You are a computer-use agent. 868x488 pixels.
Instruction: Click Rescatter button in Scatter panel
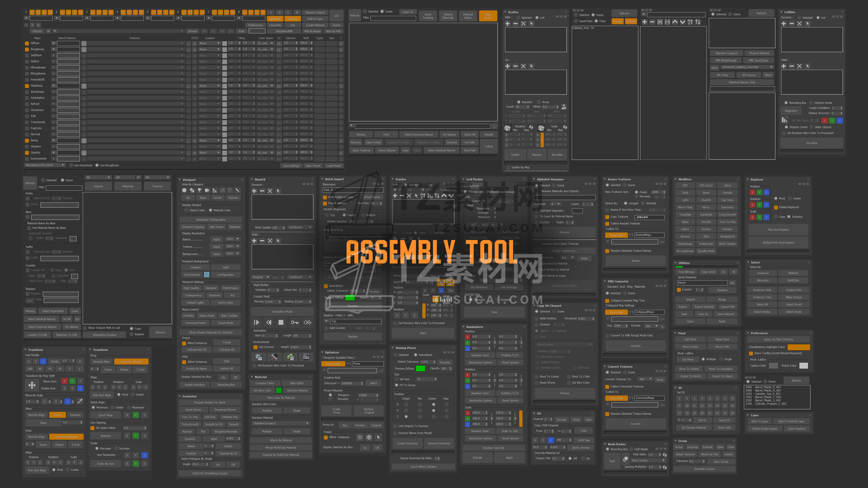pyautogui.click(x=557, y=155)
